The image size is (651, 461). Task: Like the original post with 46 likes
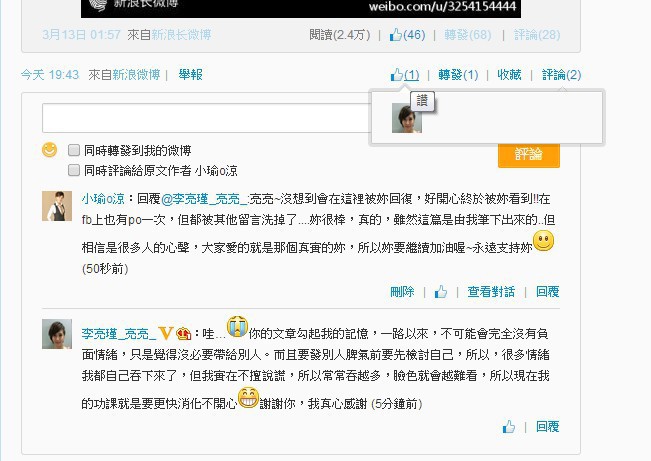(395, 35)
